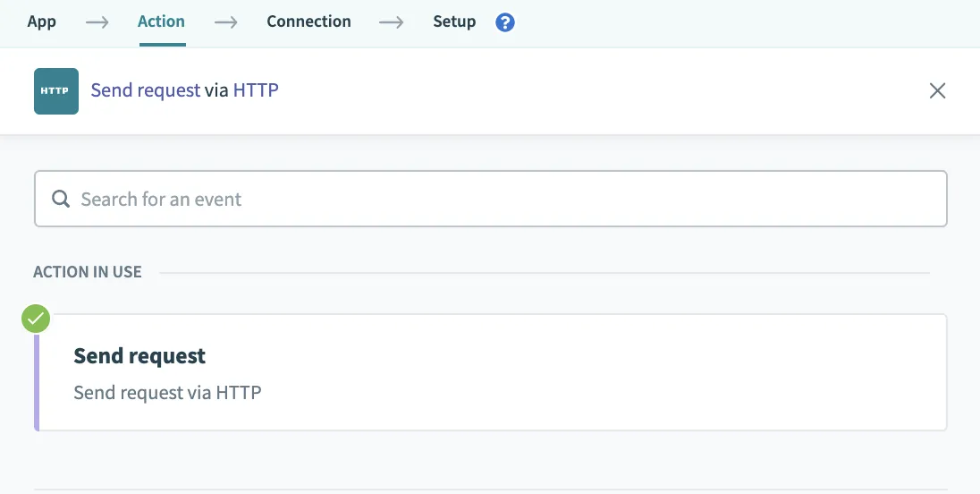
Task: Click the "HTTP" link in the header
Action: click(x=256, y=90)
